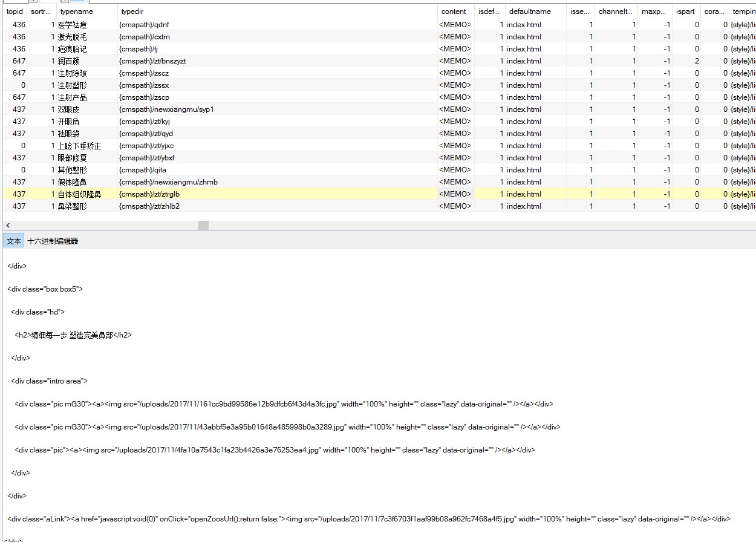Image resolution: width=756 pixels, height=542 pixels.
Task: Click the <div class="aLink"> line in editor
Action: (369, 519)
